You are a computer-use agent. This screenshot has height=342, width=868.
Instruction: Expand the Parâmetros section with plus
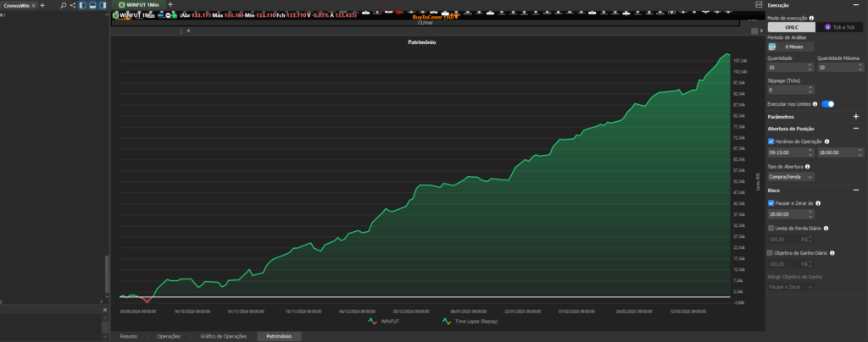[856, 117]
